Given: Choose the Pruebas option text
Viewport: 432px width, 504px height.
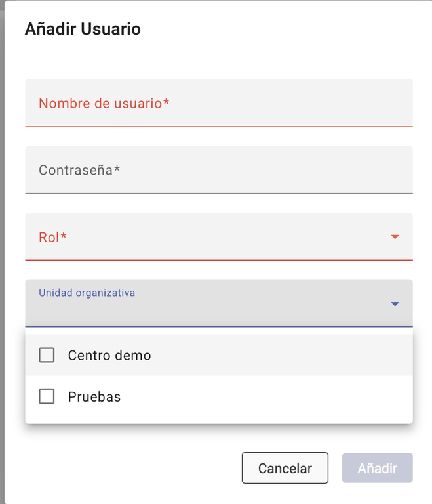Looking at the screenshot, I should [94, 396].
